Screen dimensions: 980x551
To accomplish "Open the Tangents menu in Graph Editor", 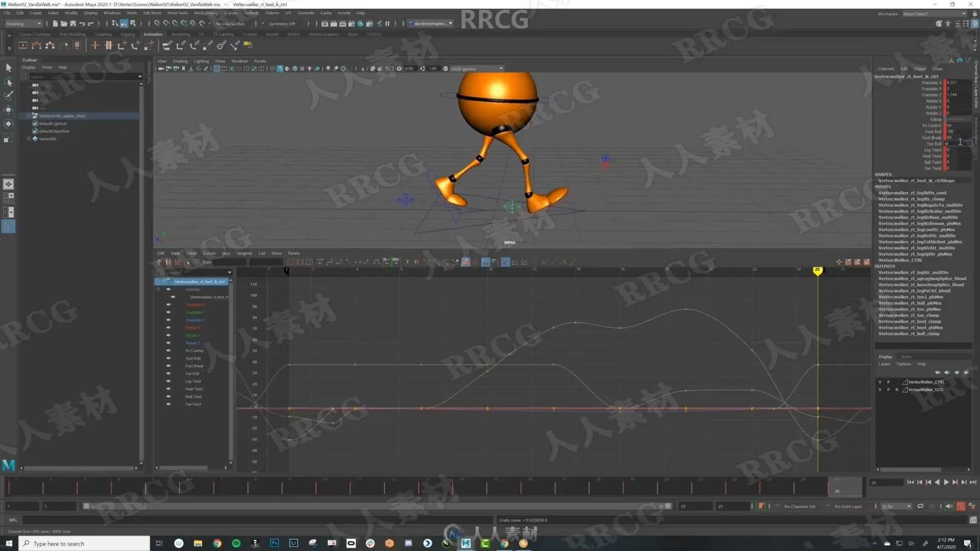I will 244,253.
